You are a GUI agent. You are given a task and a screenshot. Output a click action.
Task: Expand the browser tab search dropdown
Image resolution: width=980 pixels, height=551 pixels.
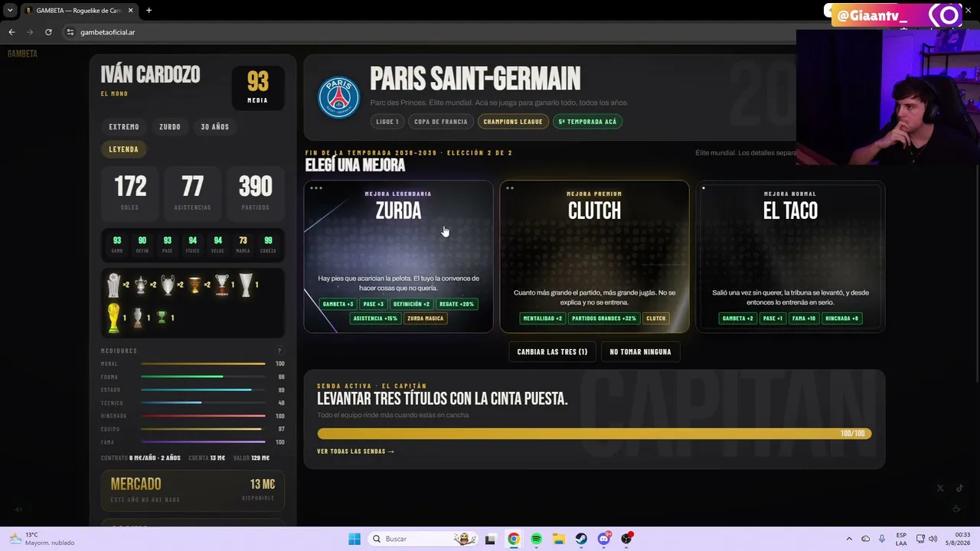pos(10,11)
